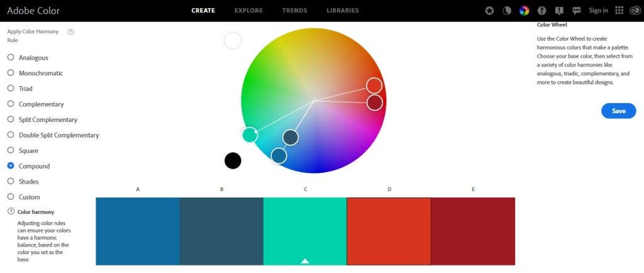Click the feedback exclamation icon
The height and width of the screenshot is (273, 644).
pyautogui.click(x=559, y=11)
